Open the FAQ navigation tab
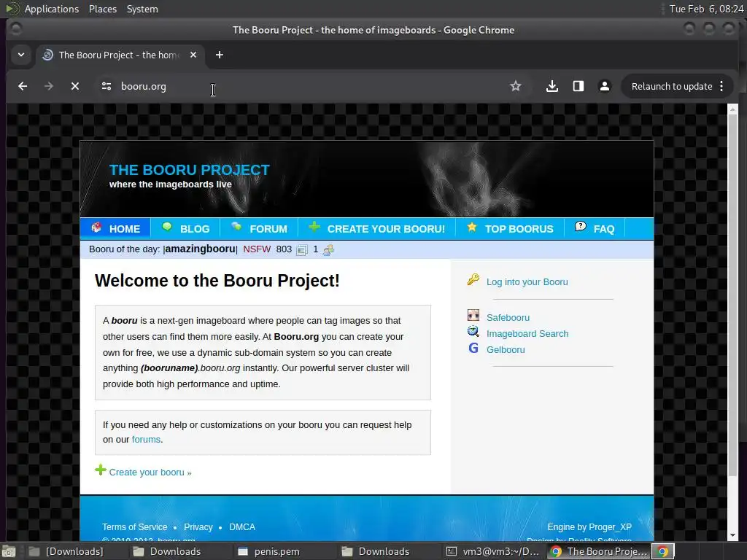 (595, 228)
